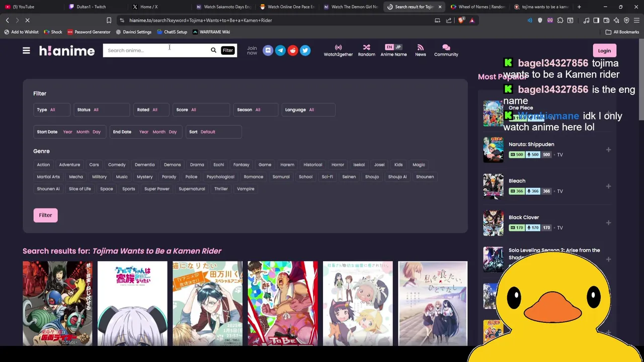
Task: Go back in browser history
Action: [8, 20]
